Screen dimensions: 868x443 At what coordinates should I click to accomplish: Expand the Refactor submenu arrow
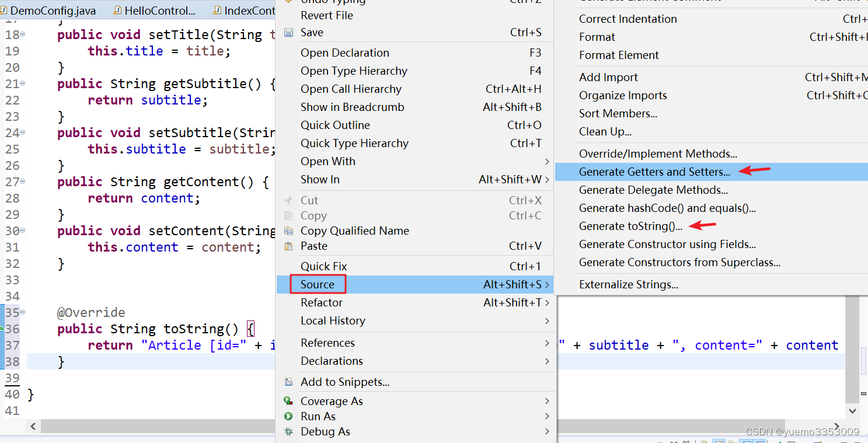547,303
